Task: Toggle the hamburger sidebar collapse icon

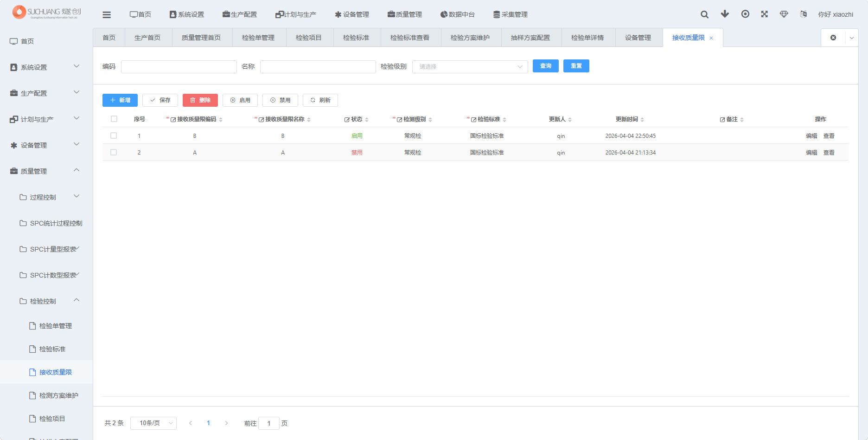Action: [x=107, y=15]
